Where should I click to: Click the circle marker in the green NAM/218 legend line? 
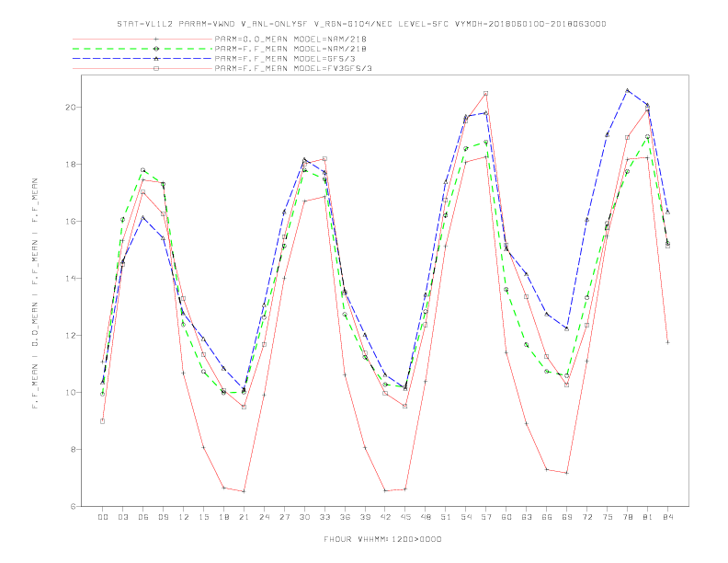pyautogui.click(x=156, y=49)
